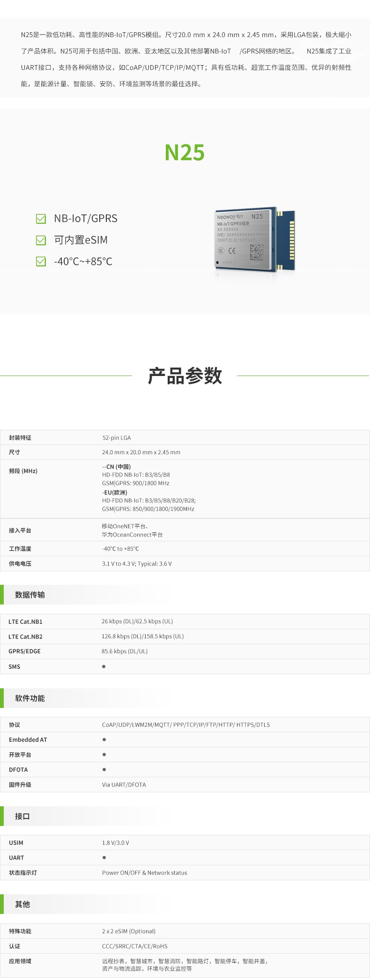Click the -EU(欧洲) band heading
370x980 pixels.
(115, 493)
